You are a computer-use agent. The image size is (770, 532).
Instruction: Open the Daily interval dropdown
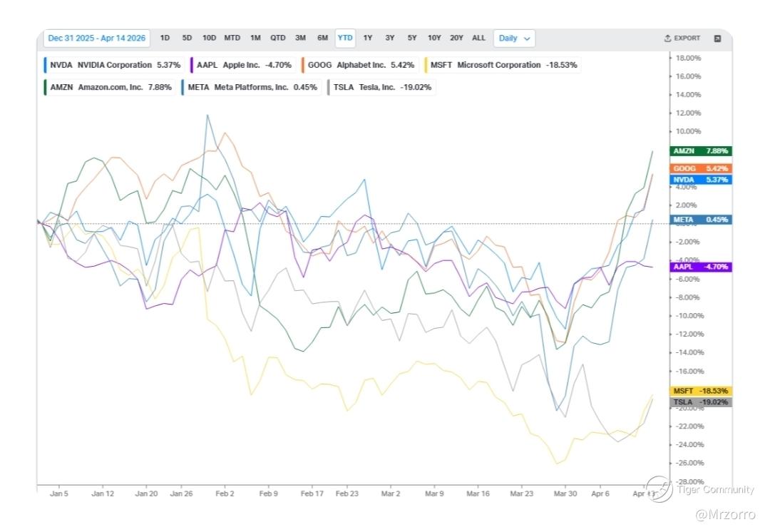513,39
